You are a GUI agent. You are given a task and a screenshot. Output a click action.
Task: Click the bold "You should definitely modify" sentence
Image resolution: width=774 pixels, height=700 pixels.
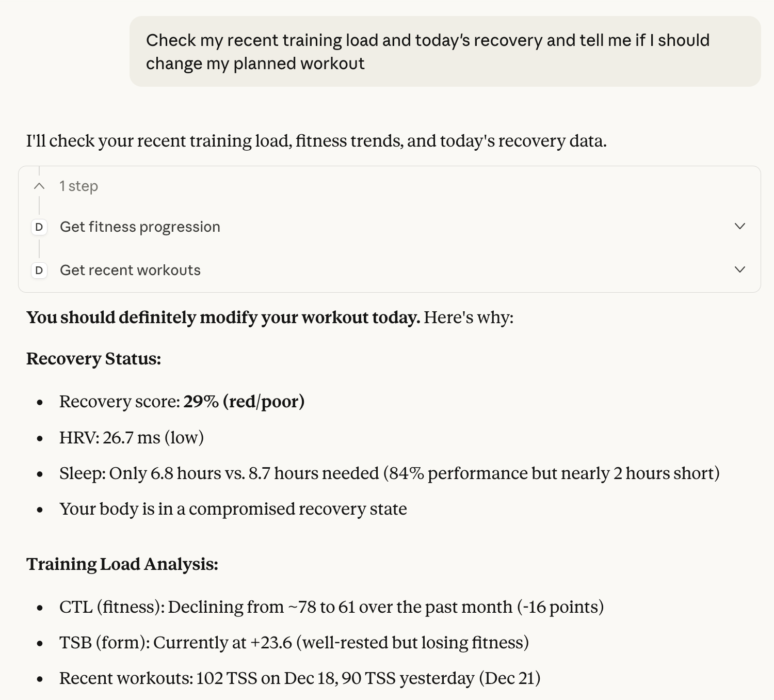pos(223,317)
